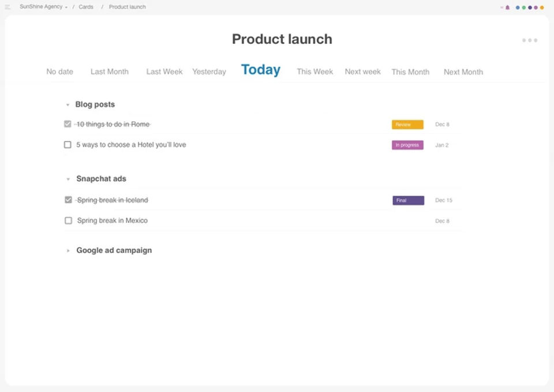This screenshot has width=554, height=392.
Task: Click the purple circle icon in header
Action: (x=536, y=8)
